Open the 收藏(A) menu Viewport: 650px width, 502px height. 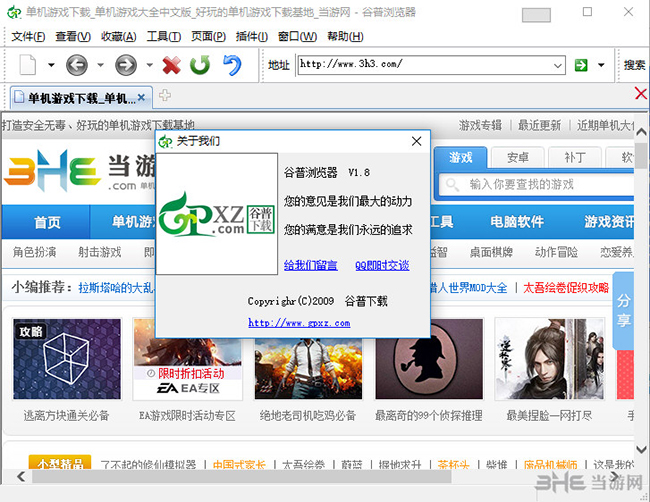[119, 36]
